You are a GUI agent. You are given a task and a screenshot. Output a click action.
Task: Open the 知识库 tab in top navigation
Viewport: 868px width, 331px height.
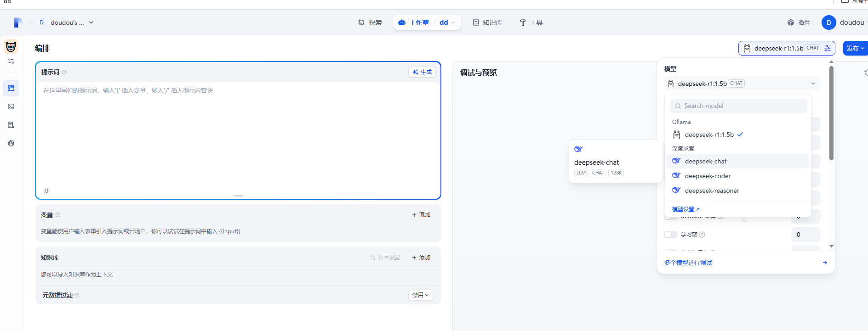[x=487, y=22]
